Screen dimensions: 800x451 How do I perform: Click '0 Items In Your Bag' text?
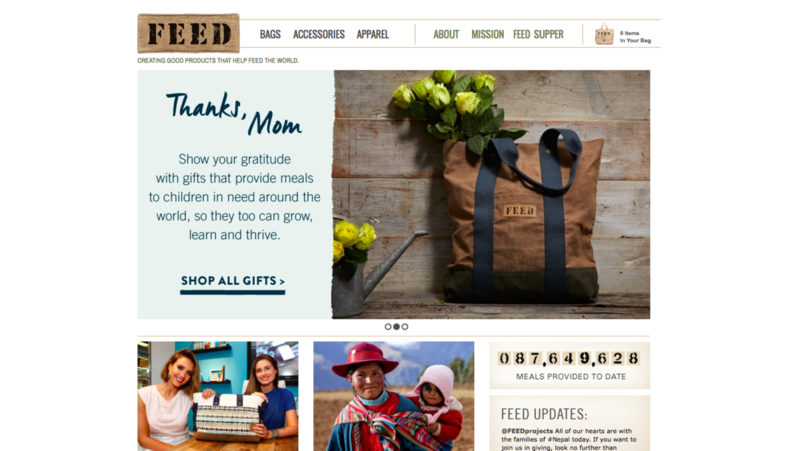click(x=635, y=37)
